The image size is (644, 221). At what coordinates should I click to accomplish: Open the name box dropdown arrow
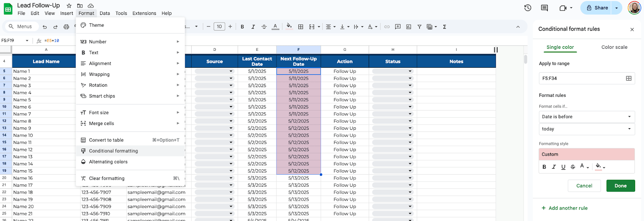(x=27, y=41)
